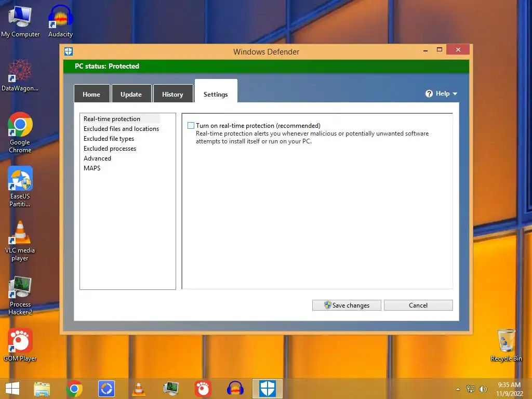Select the Recycle Bin desktop icon

tap(506, 345)
